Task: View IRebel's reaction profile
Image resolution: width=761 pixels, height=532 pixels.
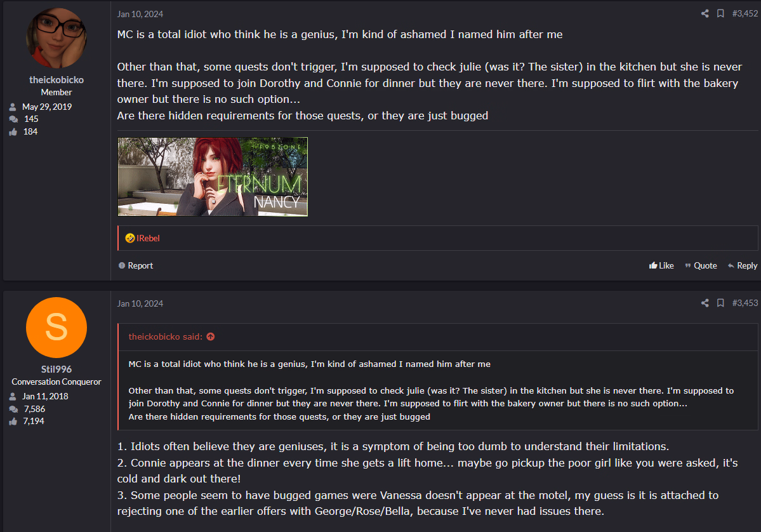Action: pyautogui.click(x=148, y=238)
